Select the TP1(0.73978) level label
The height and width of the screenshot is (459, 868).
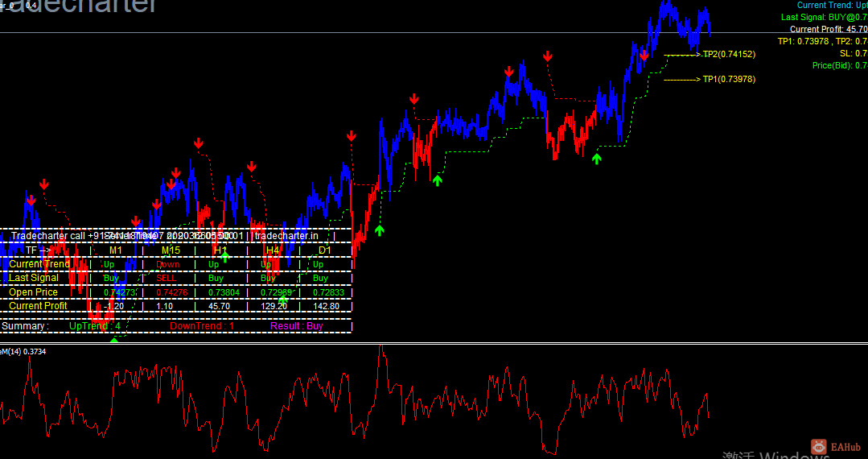[729, 79]
